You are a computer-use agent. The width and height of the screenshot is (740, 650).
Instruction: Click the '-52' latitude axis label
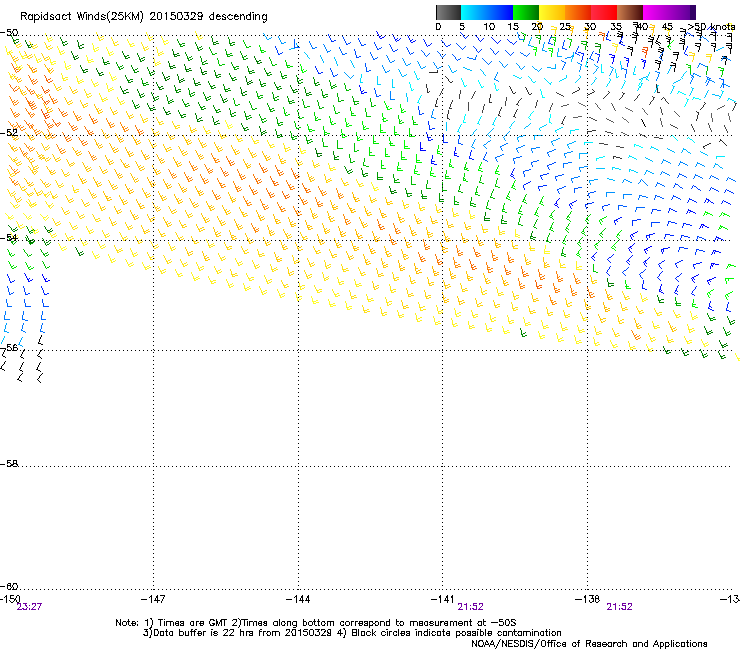[x=9, y=133]
